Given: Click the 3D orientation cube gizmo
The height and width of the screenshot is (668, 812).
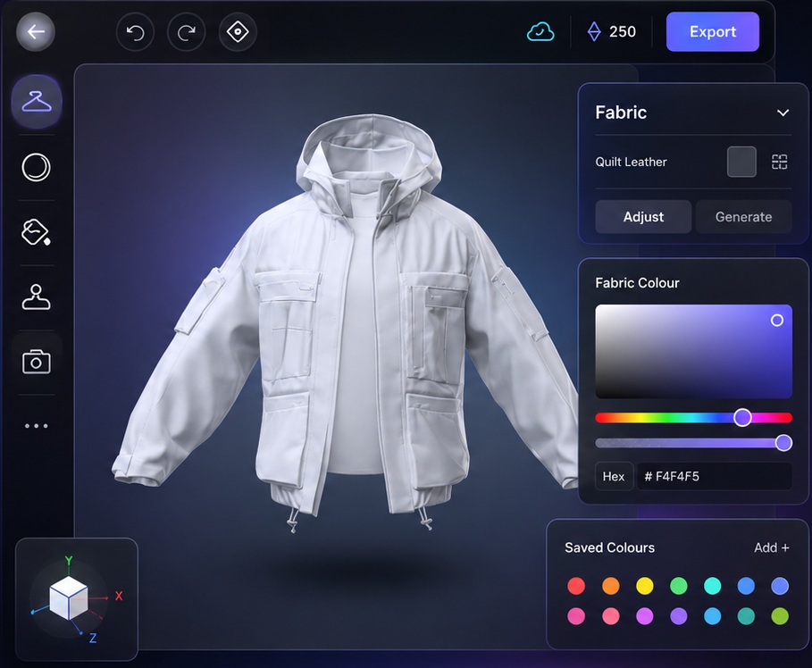Looking at the screenshot, I should click(69, 598).
